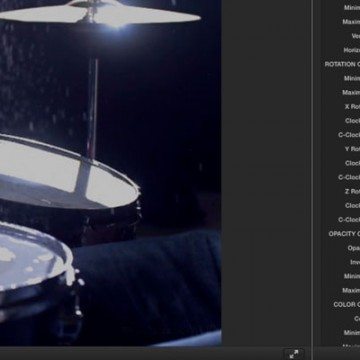Image resolution: width=360 pixels, height=360 pixels.
Task: Select the Y Rotation parameter label
Action: pos(352,149)
